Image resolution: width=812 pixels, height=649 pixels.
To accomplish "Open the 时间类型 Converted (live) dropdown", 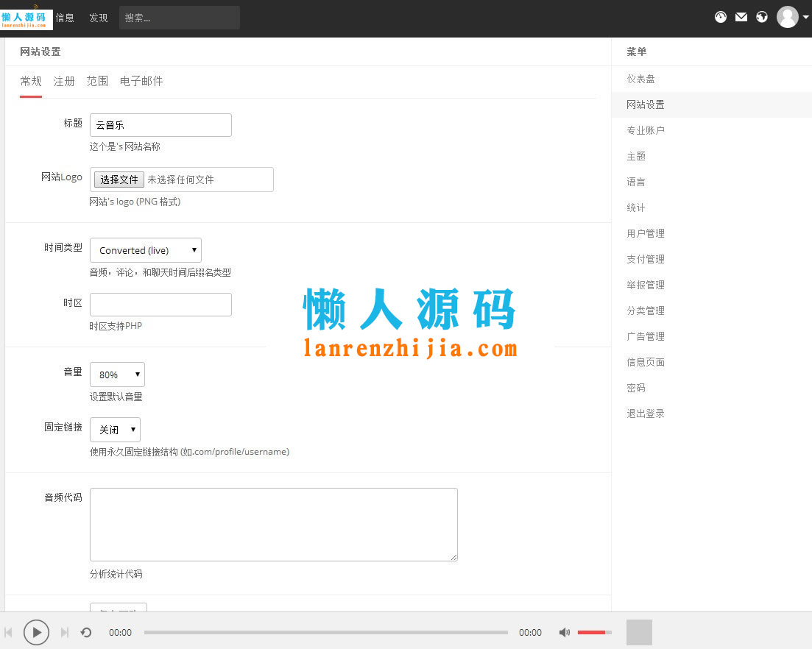I will pos(146,250).
